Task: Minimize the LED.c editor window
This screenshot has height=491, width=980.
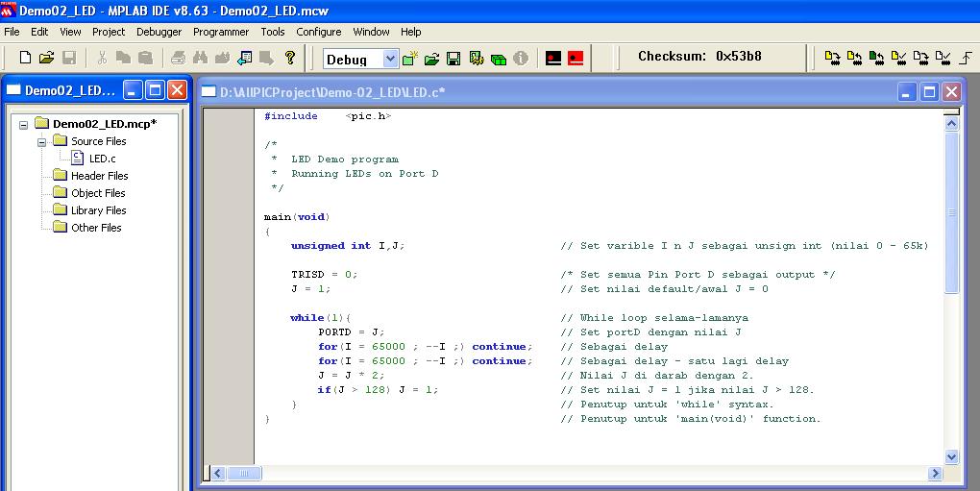Action: pos(907,92)
